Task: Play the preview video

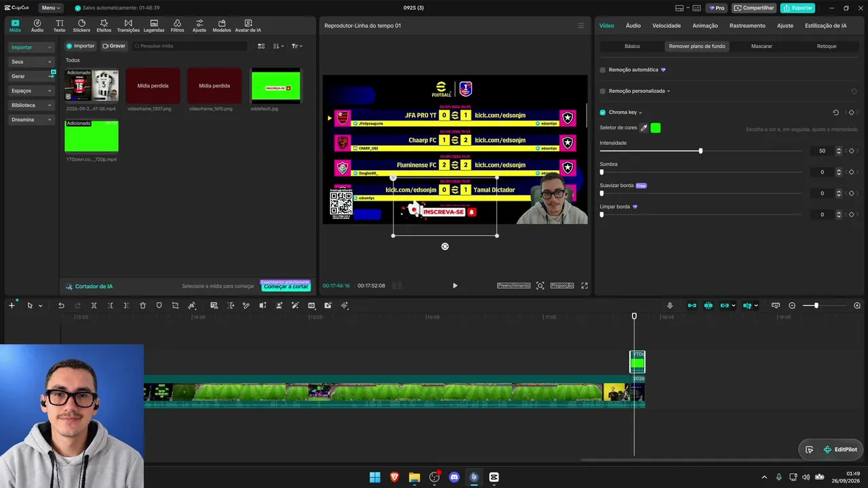Action: point(455,285)
